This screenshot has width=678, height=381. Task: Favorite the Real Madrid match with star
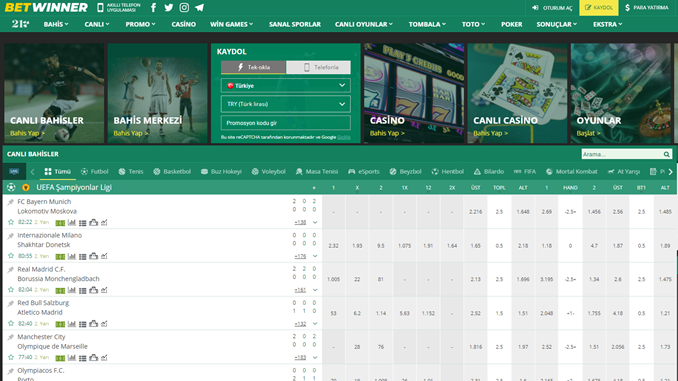11,289
